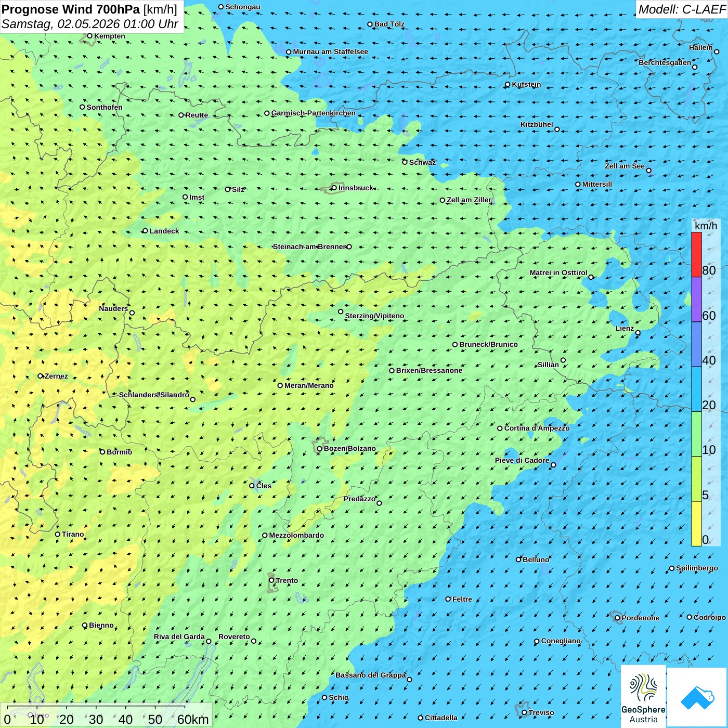The height and width of the screenshot is (728, 728).
Task: Click the Sonthofen city label
Action: pos(105,107)
